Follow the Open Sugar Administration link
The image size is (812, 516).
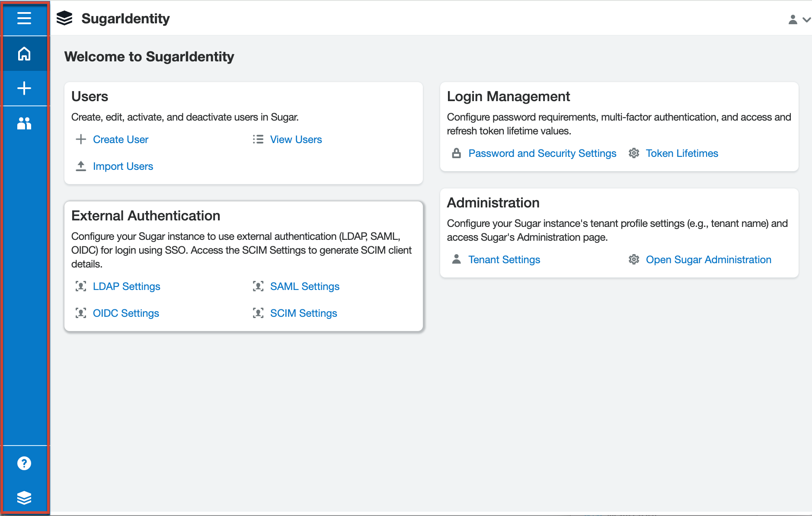point(709,260)
